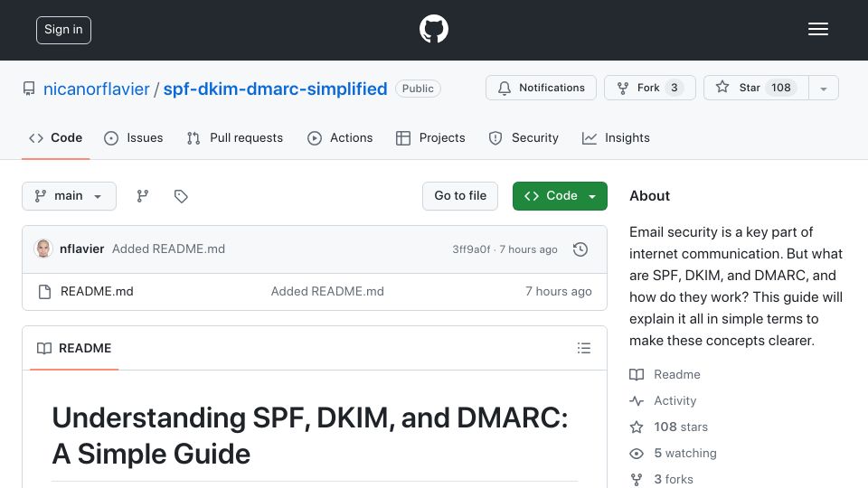Click the repository icon beside the owner name
The image size is (868, 488).
pyautogui.click(x=29, y=89)
